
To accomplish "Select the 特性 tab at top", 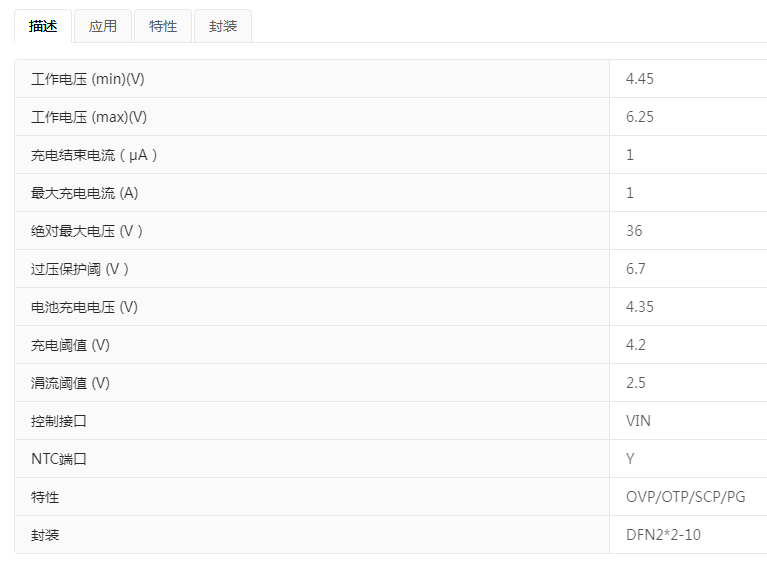I will coord(163,26).
